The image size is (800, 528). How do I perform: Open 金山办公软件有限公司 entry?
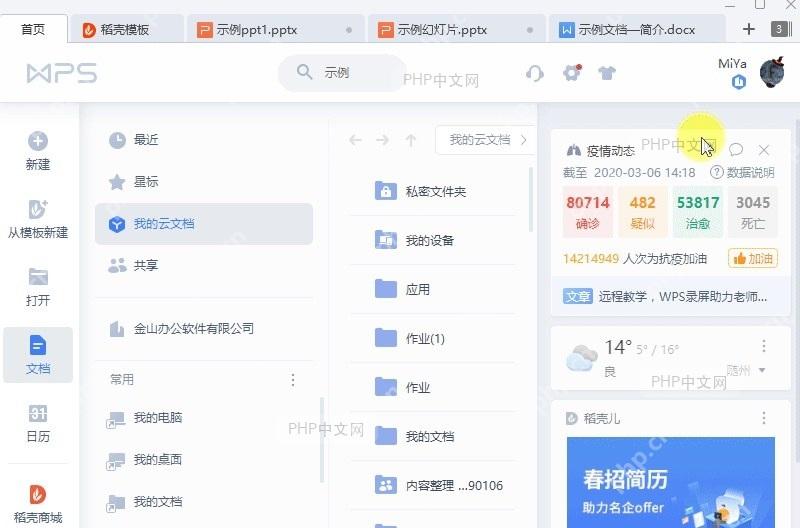tap(204, 329)
